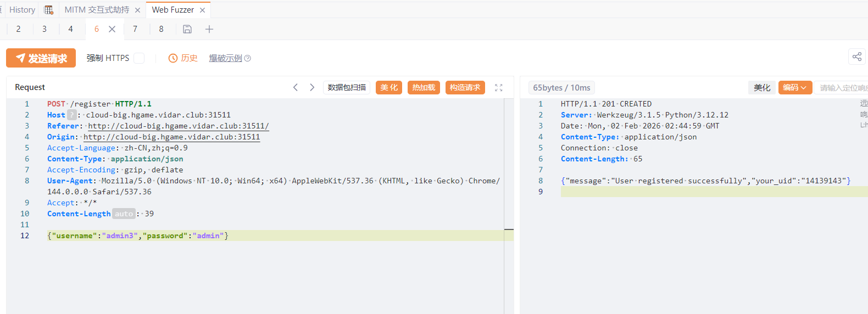Viewport: 868px width, 314px height.
Task: Open the 数据包扫描 menu
Action: click(x=347, y=88)
